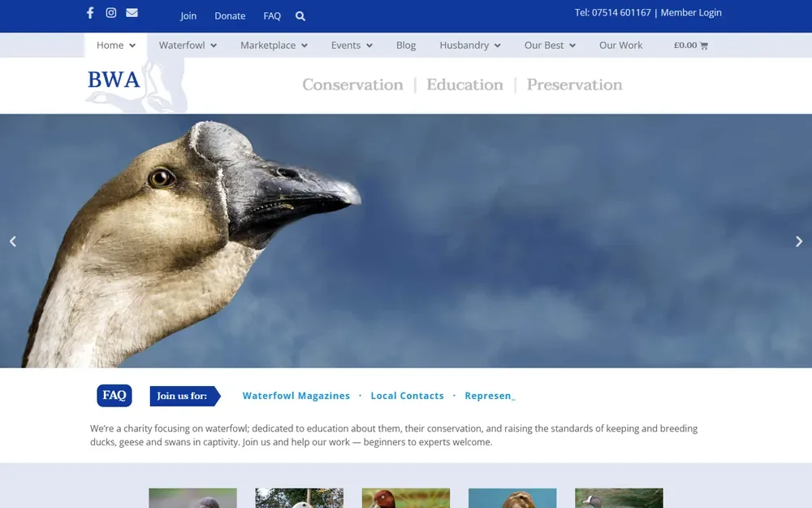This screenshot has width=812, height=508.
Task: Open the Events menu item
Action: click(x=345, y=45)
